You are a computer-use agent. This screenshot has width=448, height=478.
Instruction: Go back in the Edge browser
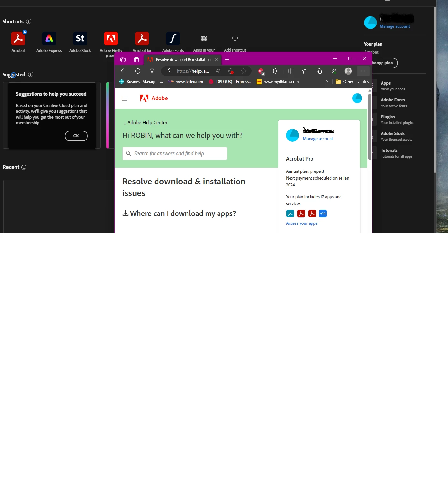click(124, 71)
